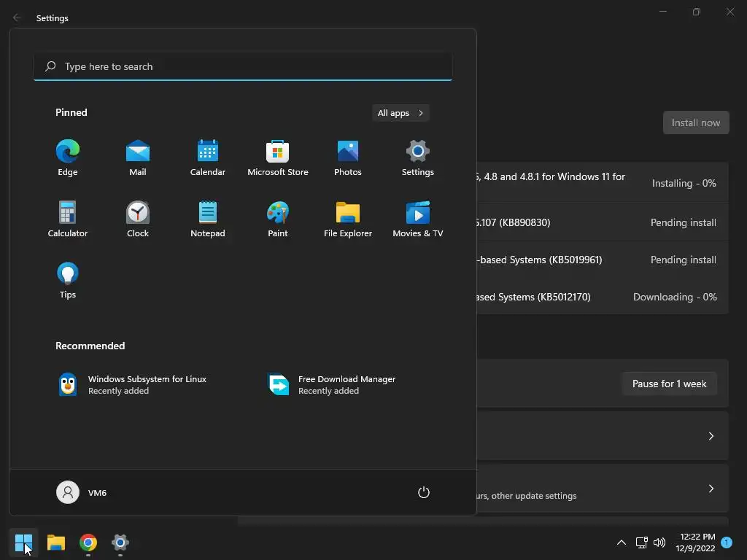This screenshot has width=747, height=560.
Task: Select the KB5019961 update entry text
Action: point(539,260)
